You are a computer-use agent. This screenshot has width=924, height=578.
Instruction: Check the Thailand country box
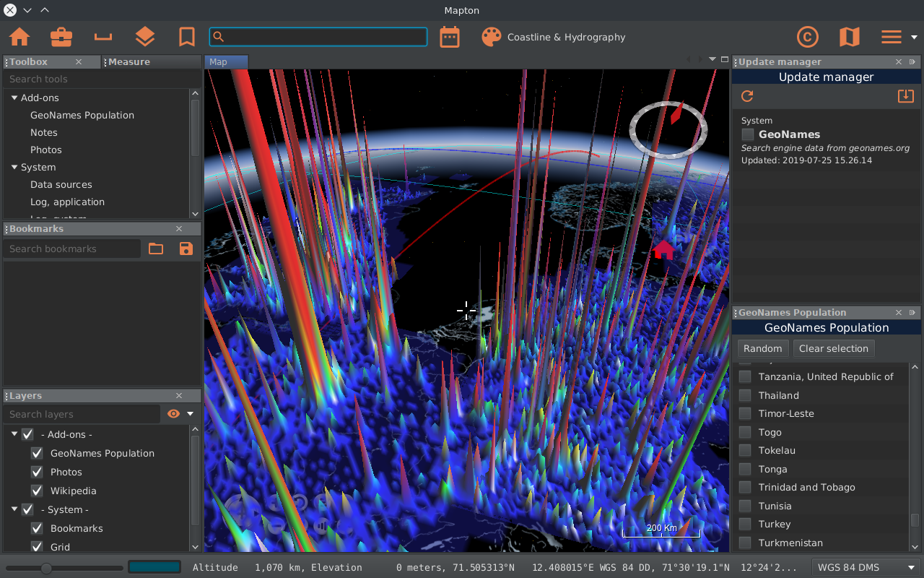tap(745, 395)
